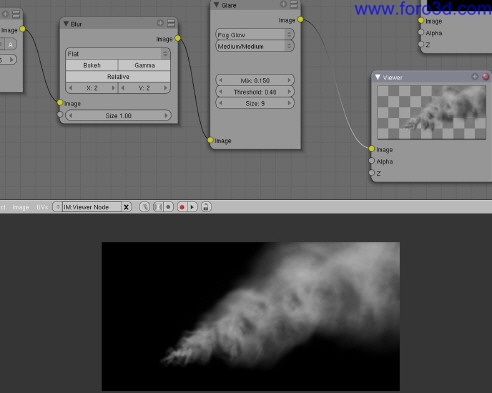Click the Glare Mix 0.150 slider
492x393 pixels.
[x=255, y=80]
